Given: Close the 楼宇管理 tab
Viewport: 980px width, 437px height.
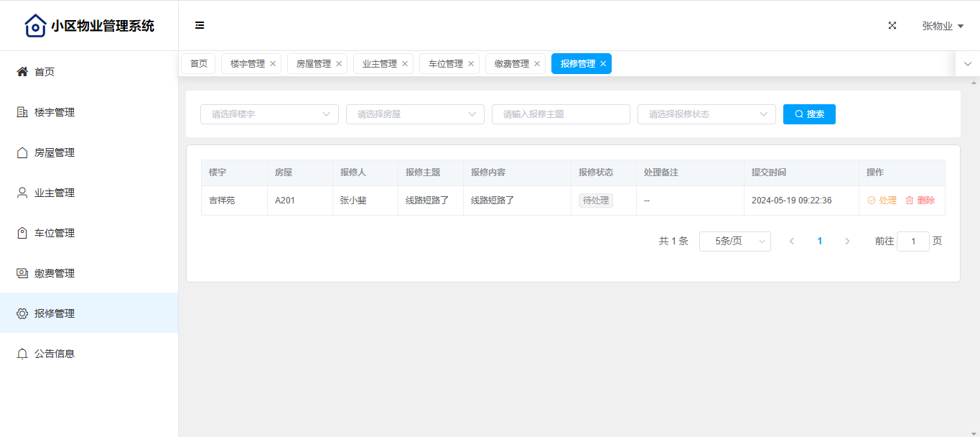Looking at the screenshot, I should click(x=273, y=64).
